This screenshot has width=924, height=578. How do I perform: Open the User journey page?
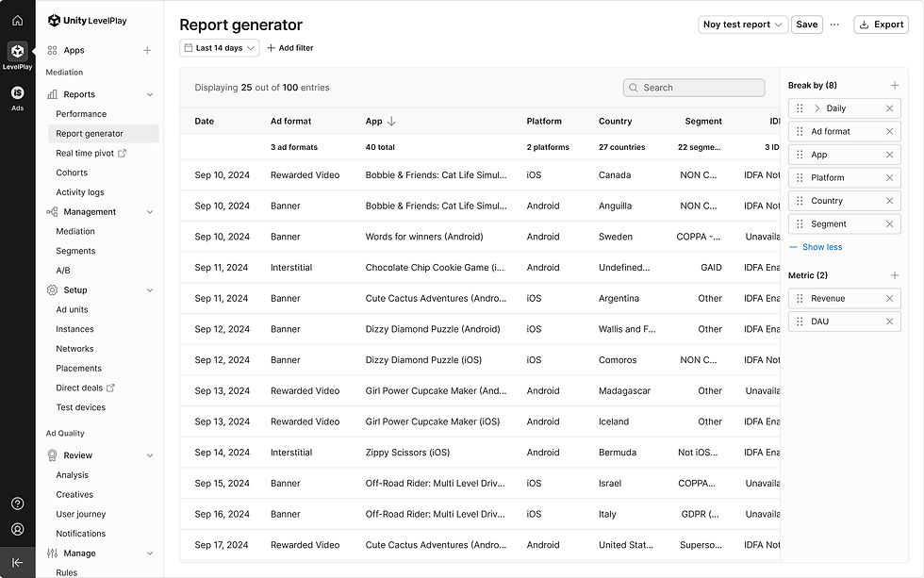(81, 514)
